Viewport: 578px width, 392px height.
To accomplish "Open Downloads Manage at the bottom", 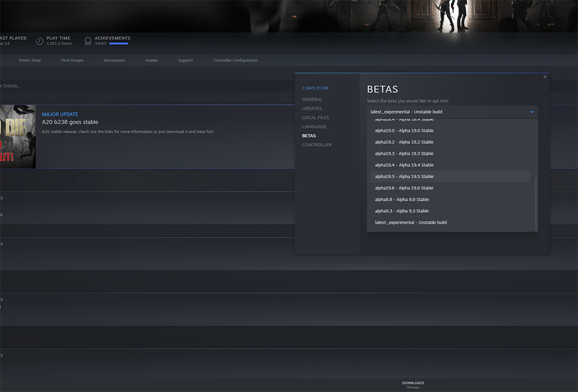I will (x=413, y=385).
